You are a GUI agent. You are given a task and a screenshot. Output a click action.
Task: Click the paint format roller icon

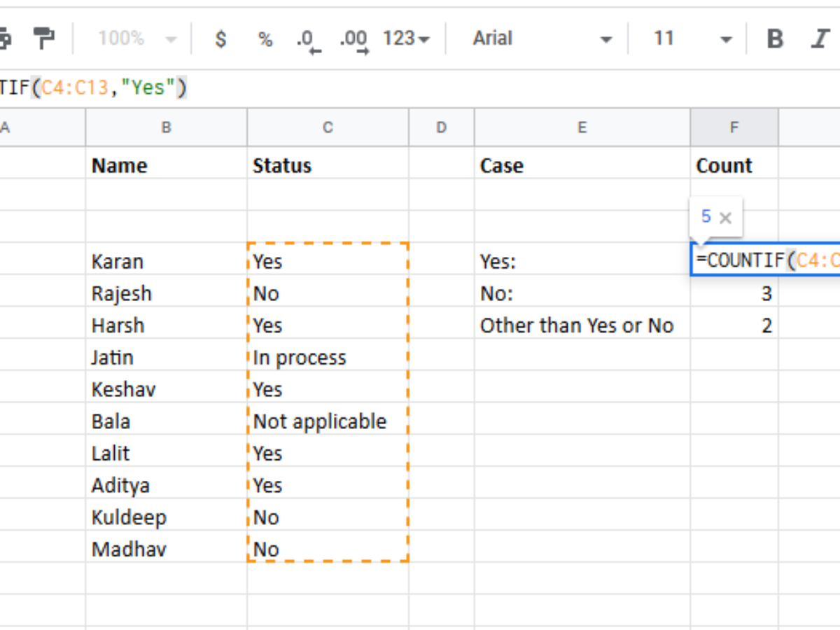[43, 38]
